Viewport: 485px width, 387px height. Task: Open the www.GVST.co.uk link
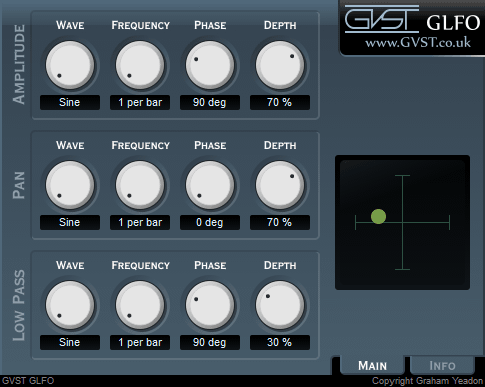418,43
